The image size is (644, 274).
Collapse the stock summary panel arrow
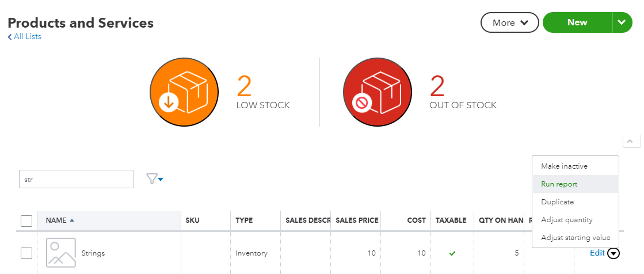point(631,141)
